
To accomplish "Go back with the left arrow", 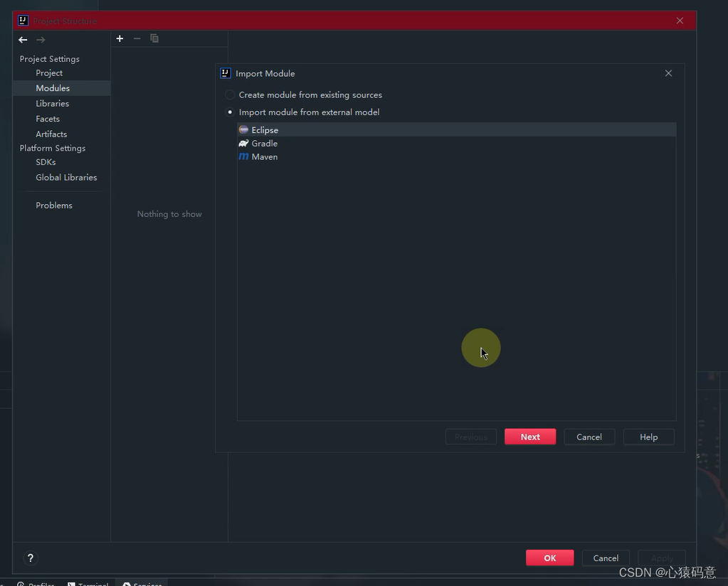I will click(23, 40).
